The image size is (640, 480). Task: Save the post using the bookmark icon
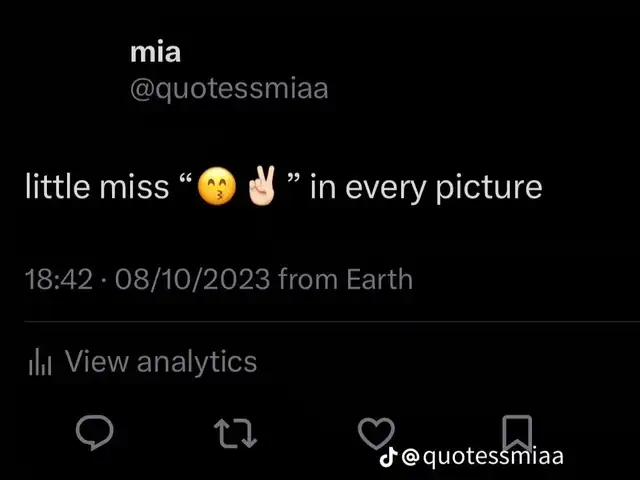(x=517, y=433)
